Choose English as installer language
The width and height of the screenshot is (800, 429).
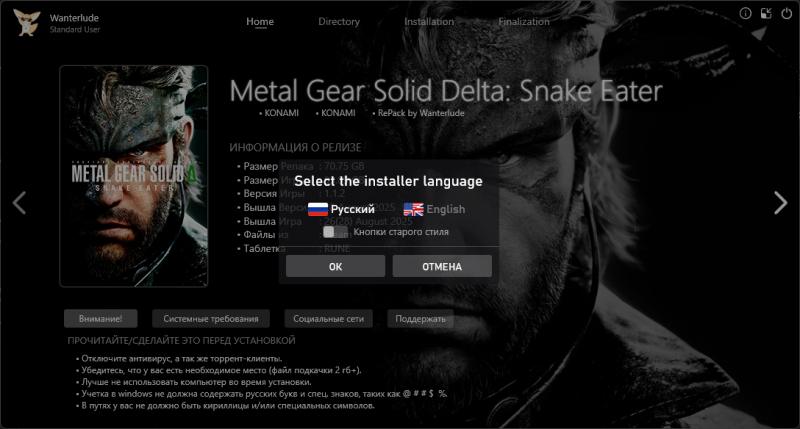pyautogui.click(x=445, y=209)
